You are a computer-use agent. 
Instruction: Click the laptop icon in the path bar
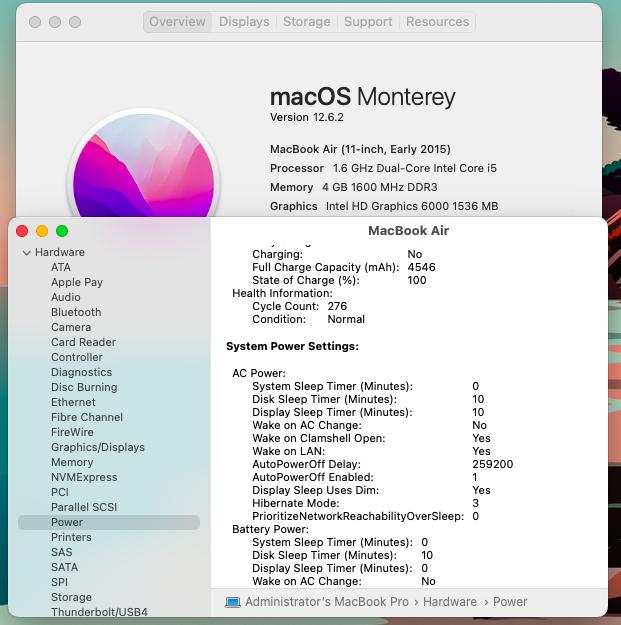[x=233, y=602]
